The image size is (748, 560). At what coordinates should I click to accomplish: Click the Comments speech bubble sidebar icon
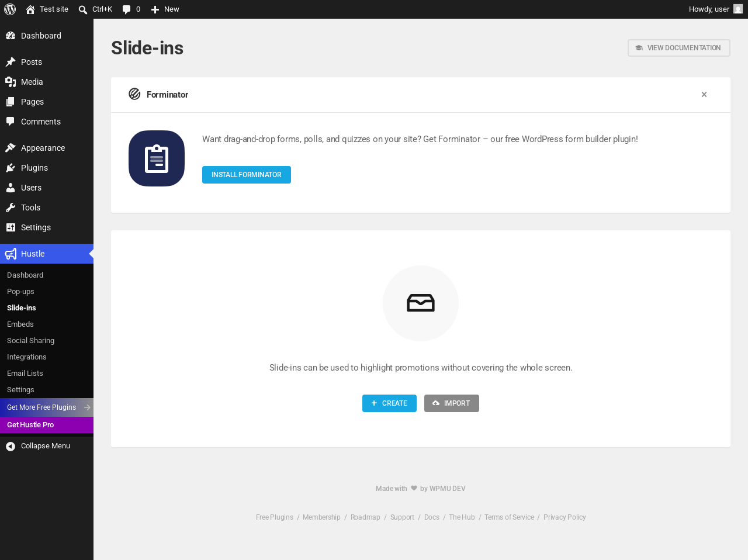click(x=11, y=122)
